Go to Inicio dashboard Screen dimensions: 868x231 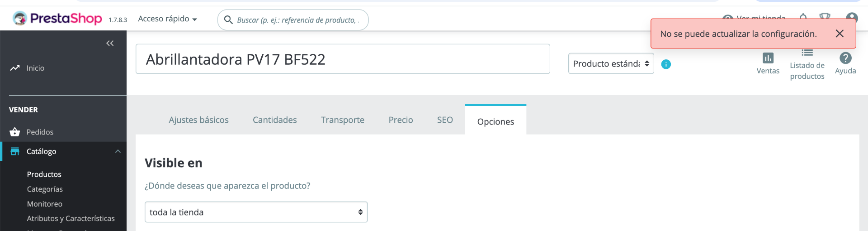pos(35,68)
